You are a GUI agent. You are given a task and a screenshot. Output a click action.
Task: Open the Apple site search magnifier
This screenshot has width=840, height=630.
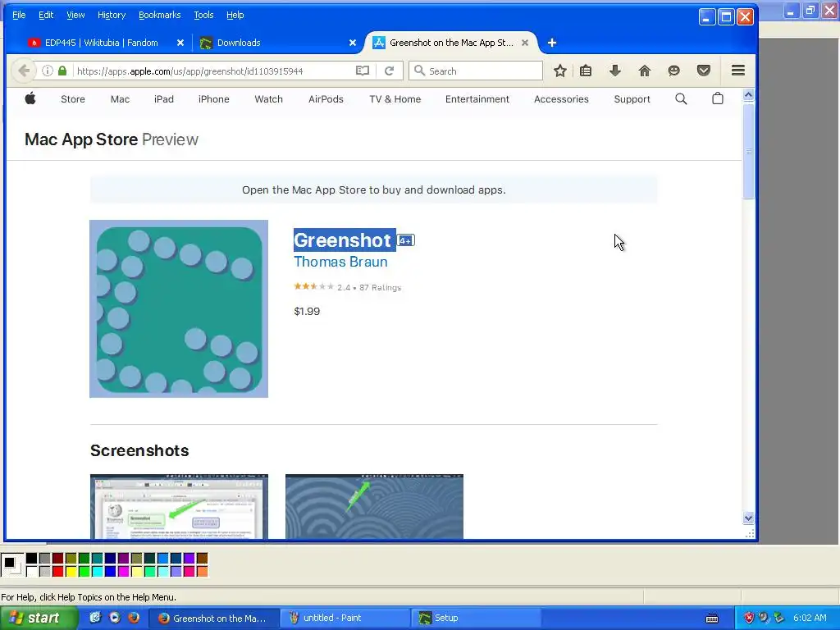[681, 98]
